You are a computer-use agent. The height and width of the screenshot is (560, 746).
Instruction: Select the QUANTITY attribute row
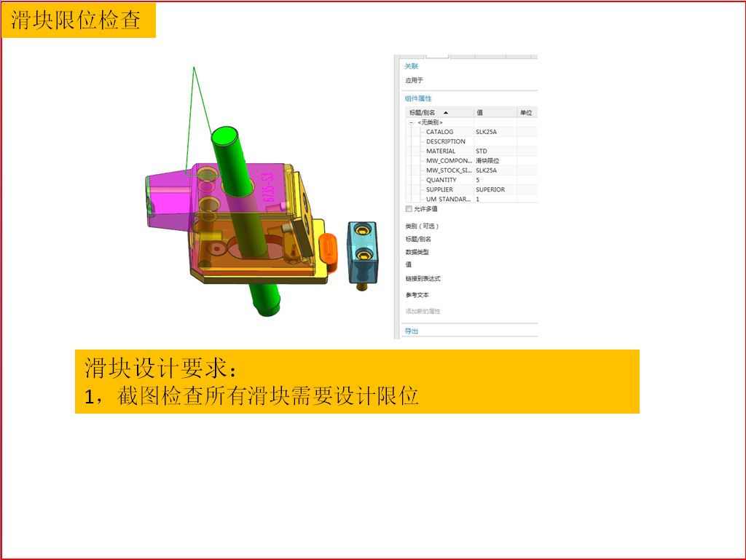click(471, 180)
